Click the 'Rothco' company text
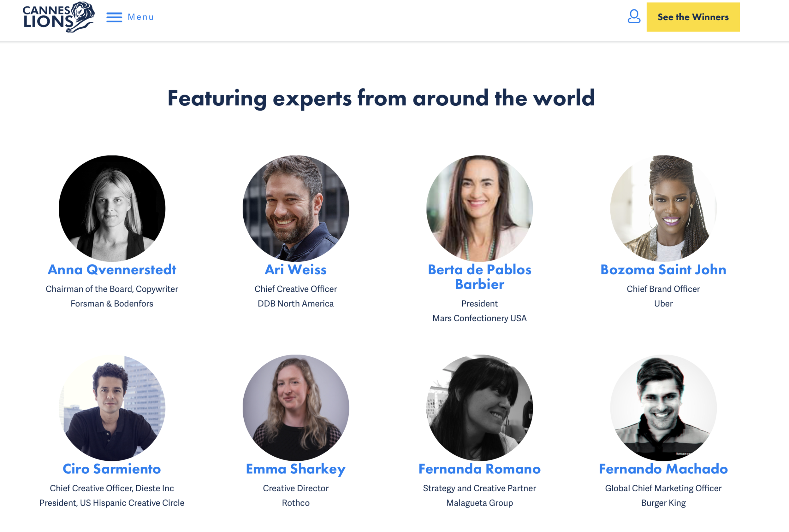Image resolution: width=789 pixels, height=532 pixels. pos(296,503)
